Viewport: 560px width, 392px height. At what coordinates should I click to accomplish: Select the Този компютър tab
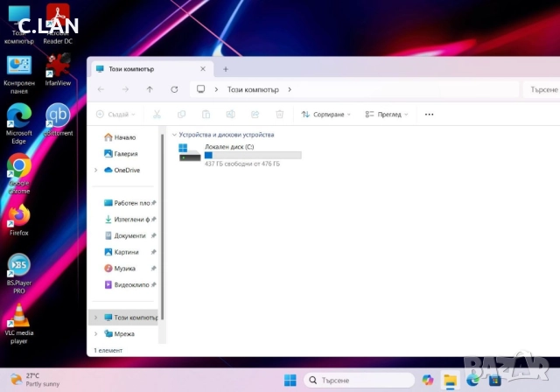coord(149,68)
